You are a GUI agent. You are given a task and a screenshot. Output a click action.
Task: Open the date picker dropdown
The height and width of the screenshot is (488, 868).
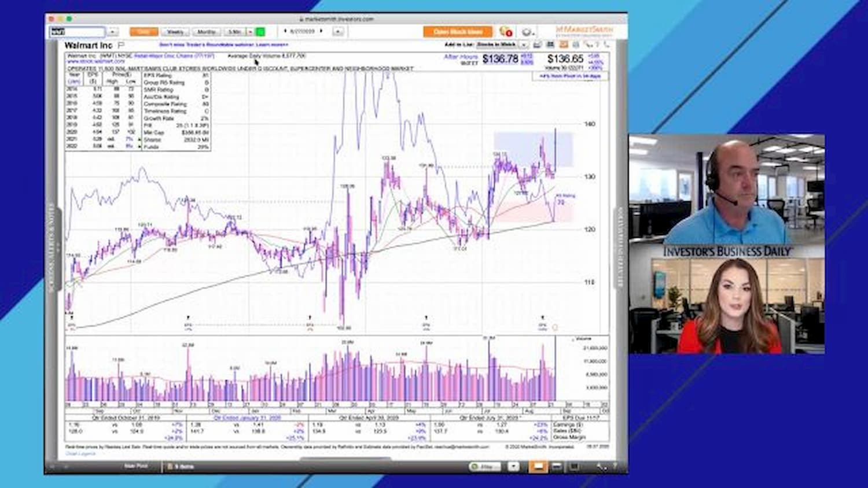click(338, 32)
